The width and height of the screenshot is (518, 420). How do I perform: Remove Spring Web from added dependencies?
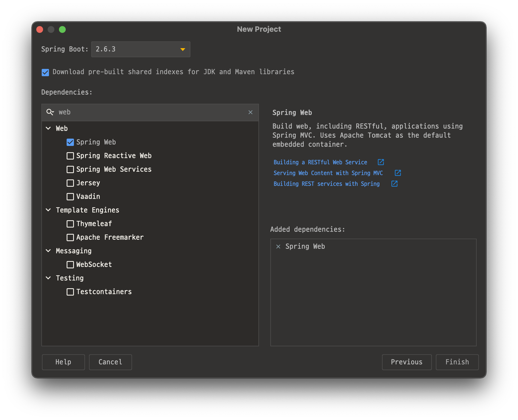tap(278, 247)
